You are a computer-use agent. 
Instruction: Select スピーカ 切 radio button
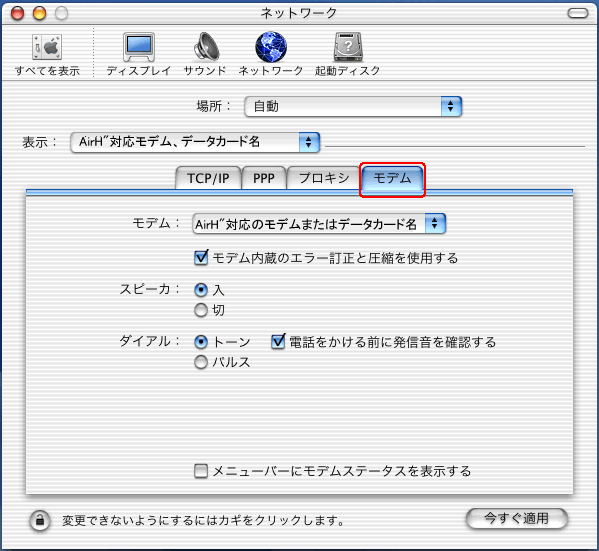click(x=201, y=310)
